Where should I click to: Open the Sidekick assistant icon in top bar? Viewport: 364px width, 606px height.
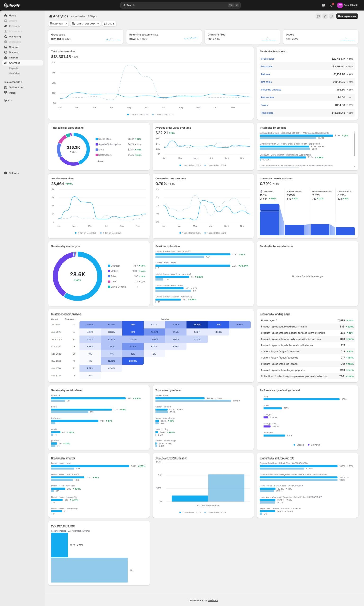(323, 5)
